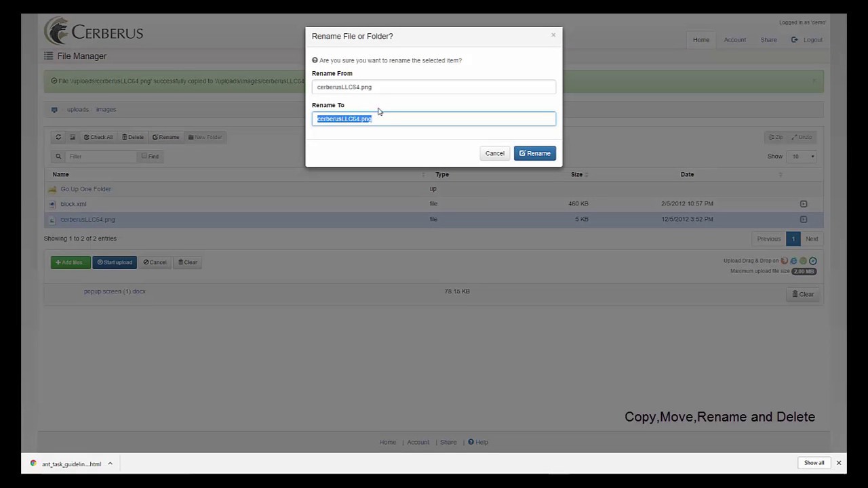This screenshot has height=488, width=868.
Task: Click the images breadcrumb link
Action: click(x=106, y=109)
